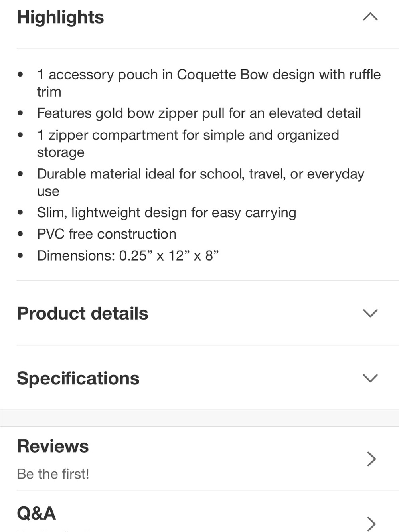The image size is (399, 532).
Task: Select the zipper compartment storage bullet
Action: (x=188, y=144)
